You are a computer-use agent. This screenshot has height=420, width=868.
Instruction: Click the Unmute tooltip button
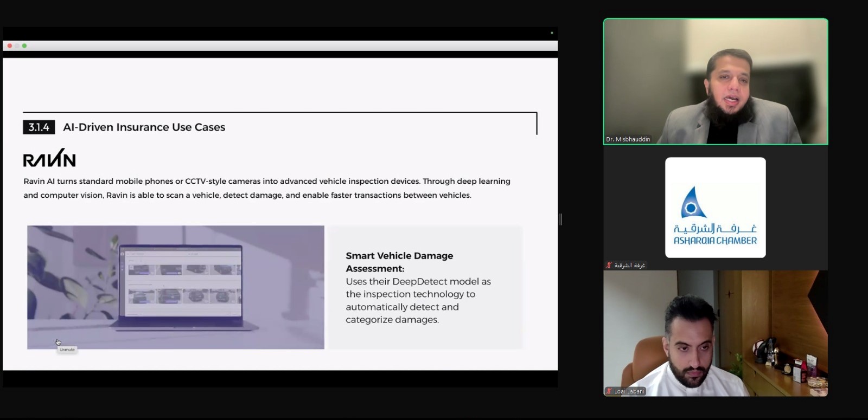coord(67,350)
